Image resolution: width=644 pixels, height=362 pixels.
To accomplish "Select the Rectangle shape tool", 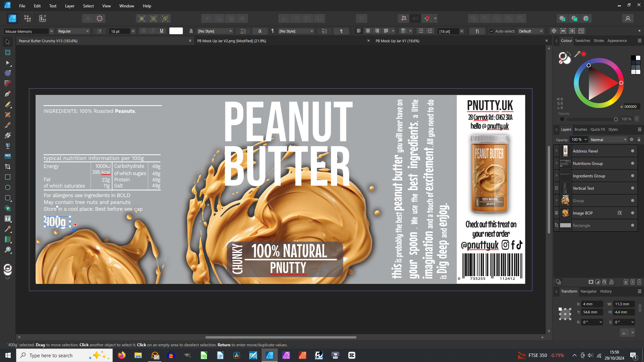I will [x=8, y=177].
